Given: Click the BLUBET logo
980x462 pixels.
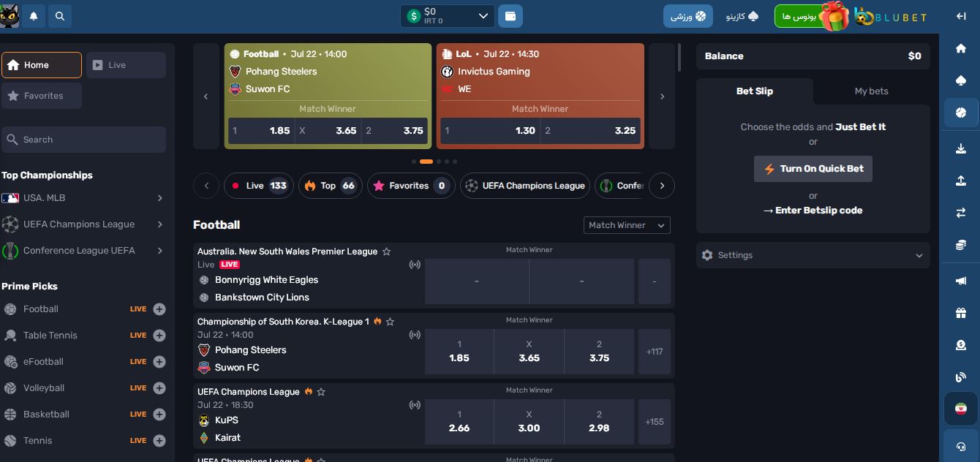Looking at the screenshot, I should 891,16.
